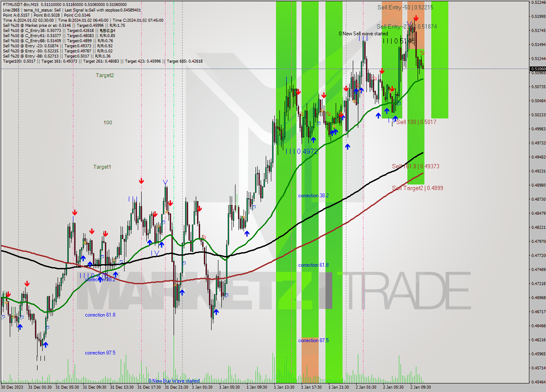This screenshot has width=546, height=392.
Task: Click the '1 Jan 17:30' time axis label
Action: 311,387
